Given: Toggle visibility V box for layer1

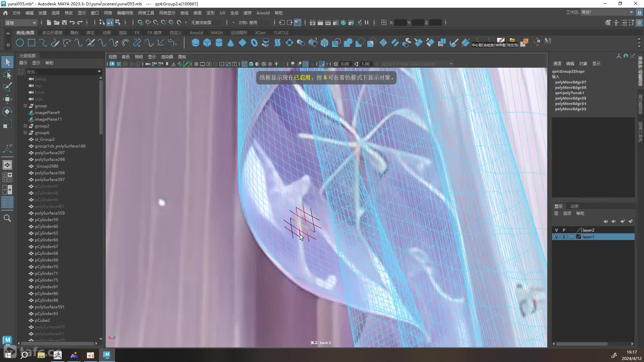Looking at the screenshot, I should tap(556, 237).
